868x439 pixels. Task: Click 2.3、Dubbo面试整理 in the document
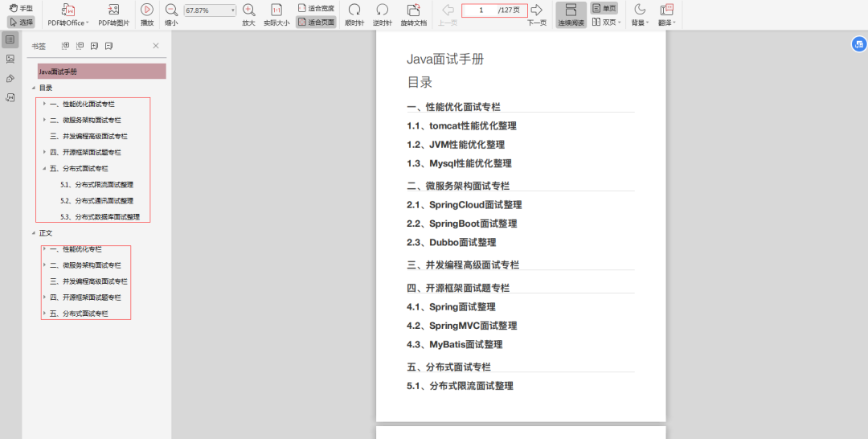tap(451, 243)
